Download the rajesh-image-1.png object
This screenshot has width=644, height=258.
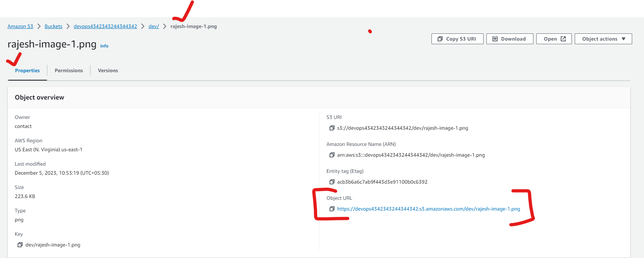tap(510, 39)
